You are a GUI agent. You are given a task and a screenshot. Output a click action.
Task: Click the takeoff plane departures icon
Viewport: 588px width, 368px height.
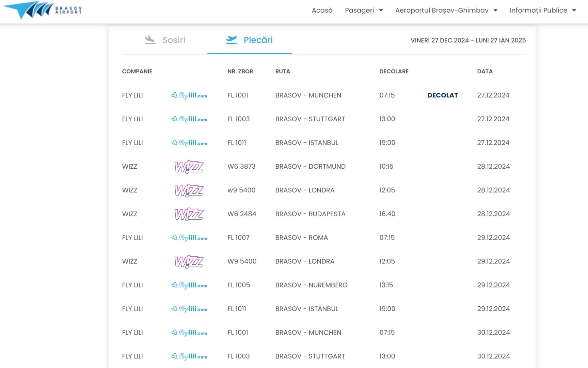point(232,40)
